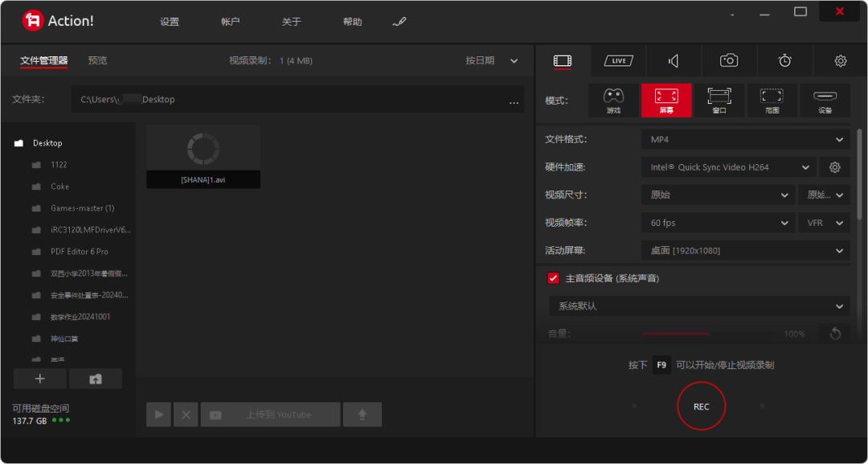Switch to the 预览 tab
868x464 pixels.
tap(98, 61)
